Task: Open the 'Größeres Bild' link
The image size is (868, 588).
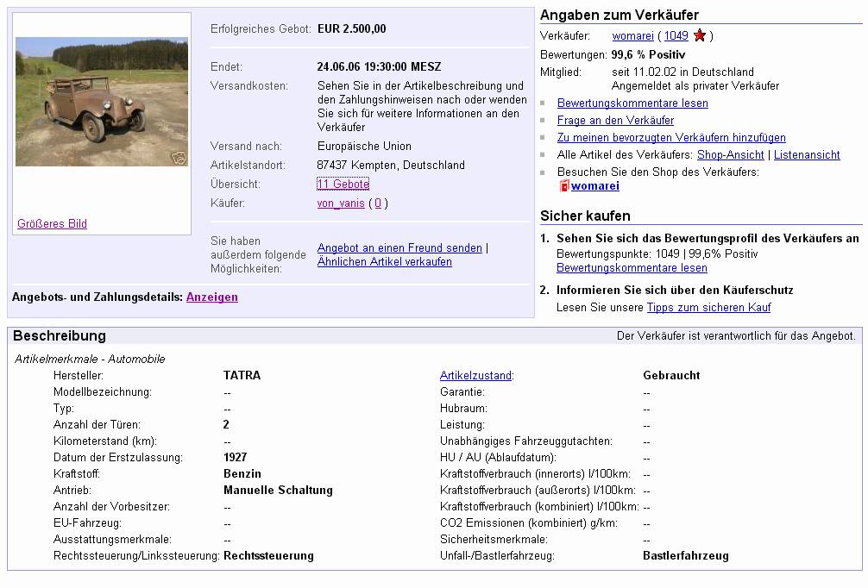Action: pos(52,224)
